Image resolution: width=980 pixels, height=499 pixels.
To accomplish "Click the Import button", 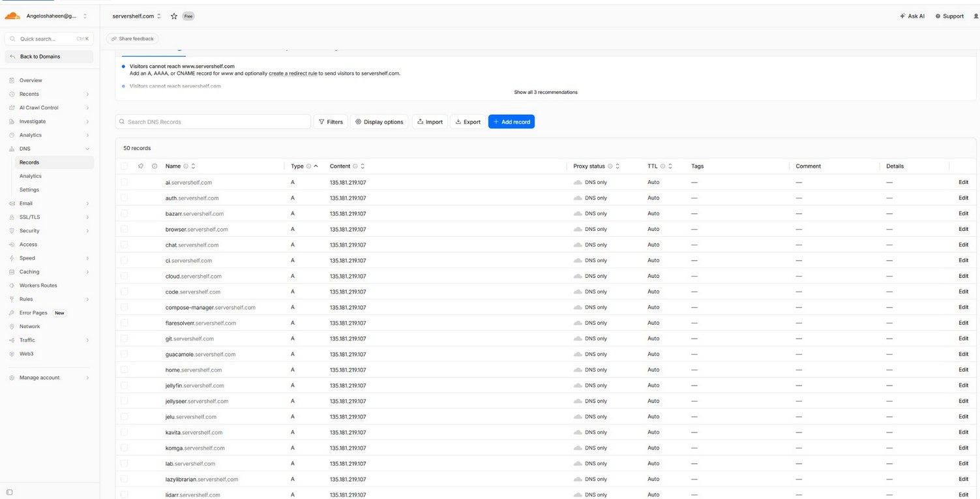I will 430,122.
